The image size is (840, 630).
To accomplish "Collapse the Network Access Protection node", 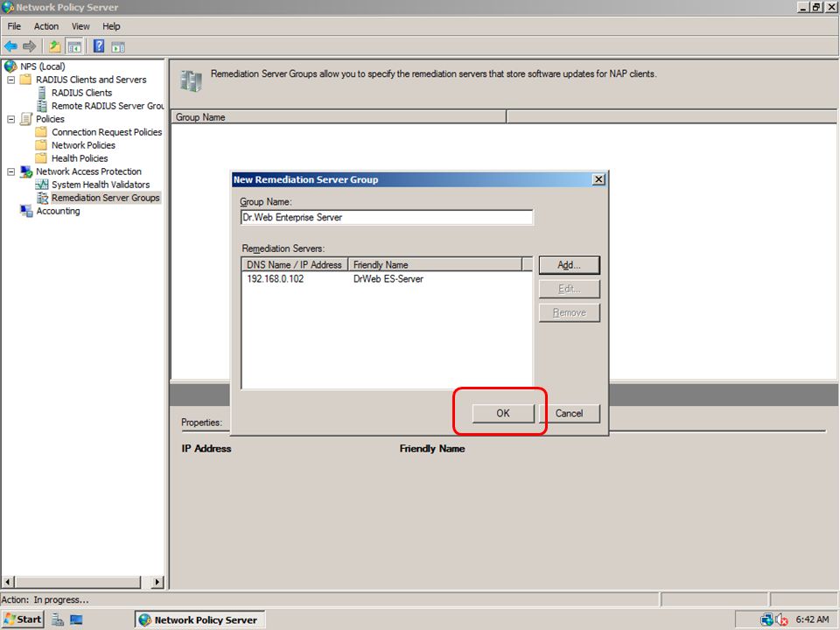I will tap(10, 171).
